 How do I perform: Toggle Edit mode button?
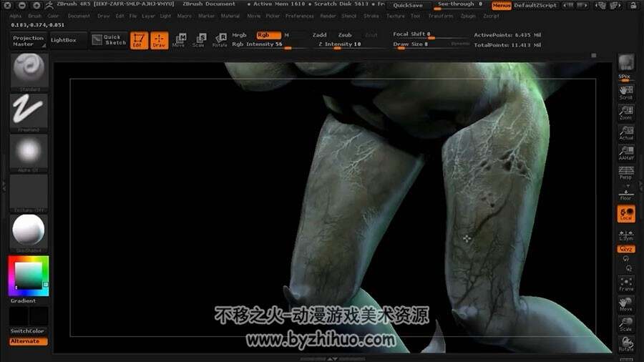139,40
